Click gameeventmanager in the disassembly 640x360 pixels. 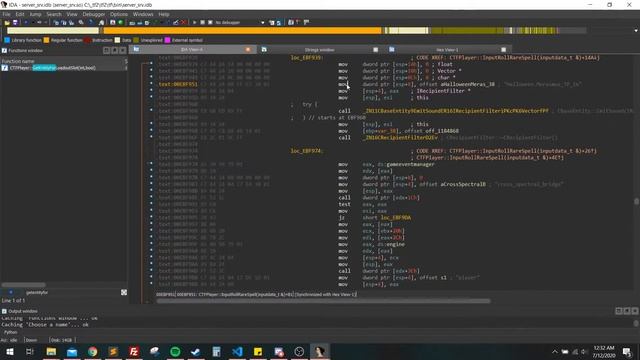coord(410,164)
